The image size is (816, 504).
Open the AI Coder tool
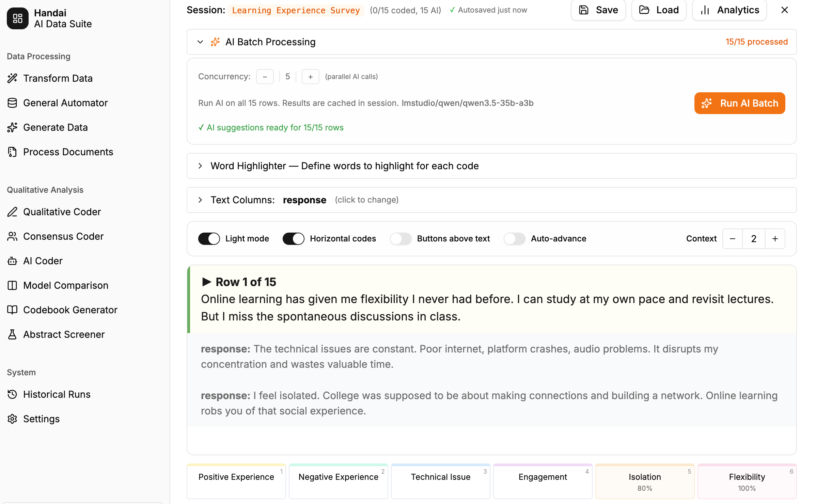[x=43, y=261]
